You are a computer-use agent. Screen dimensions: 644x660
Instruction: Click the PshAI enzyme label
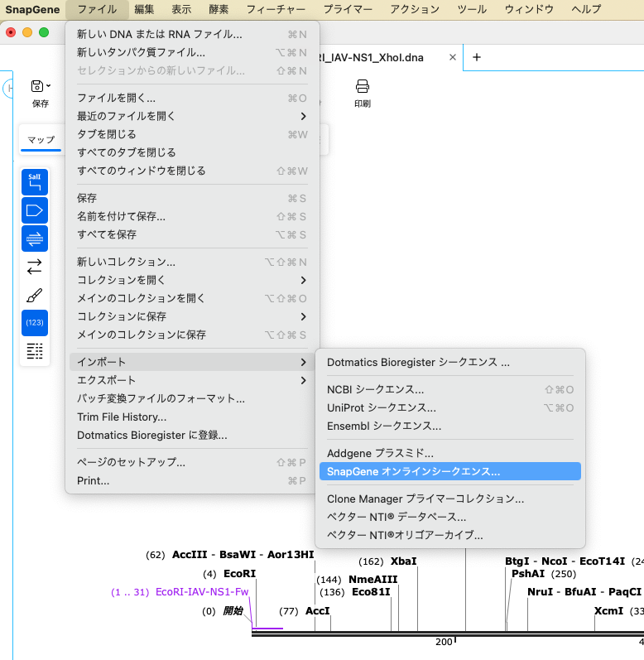pos(528,574)
